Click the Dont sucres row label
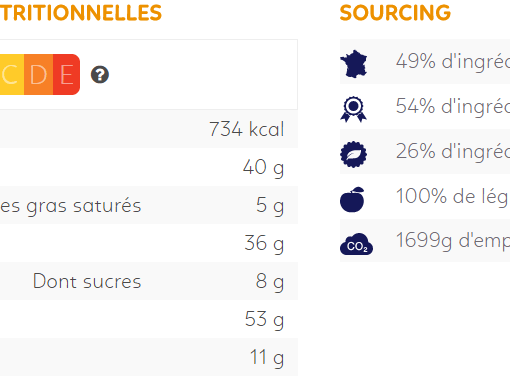Viewport: 510px width, 378px height. point(87,281)
